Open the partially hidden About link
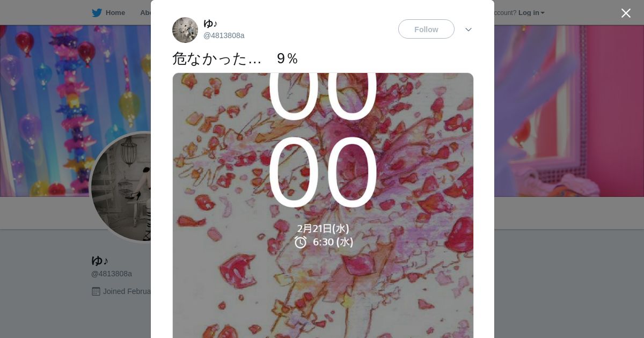The width and height of the screenshot is (644, 338). (145, 13)
